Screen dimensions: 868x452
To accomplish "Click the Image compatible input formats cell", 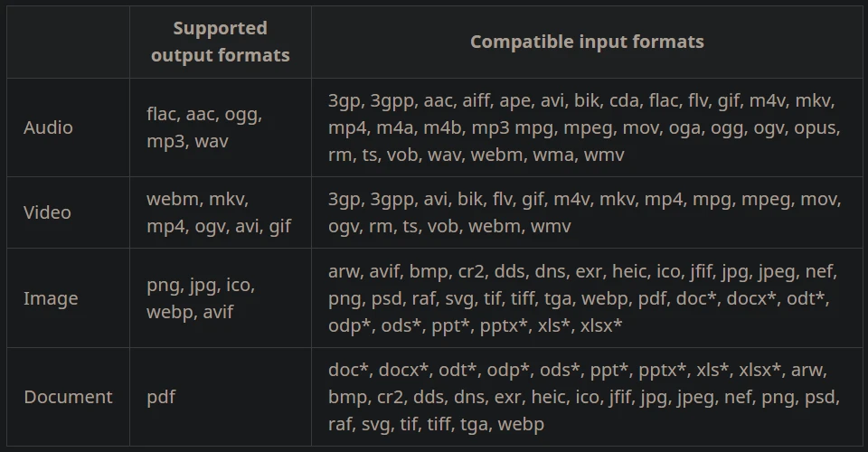I will [584, 298].
